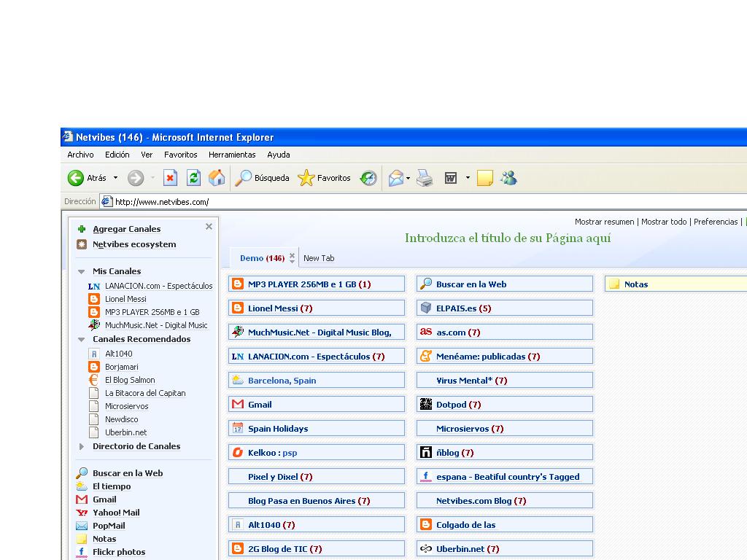Open the Ver menu
The height and width of the screenshot is (560, 747).
tap(147, 155)
